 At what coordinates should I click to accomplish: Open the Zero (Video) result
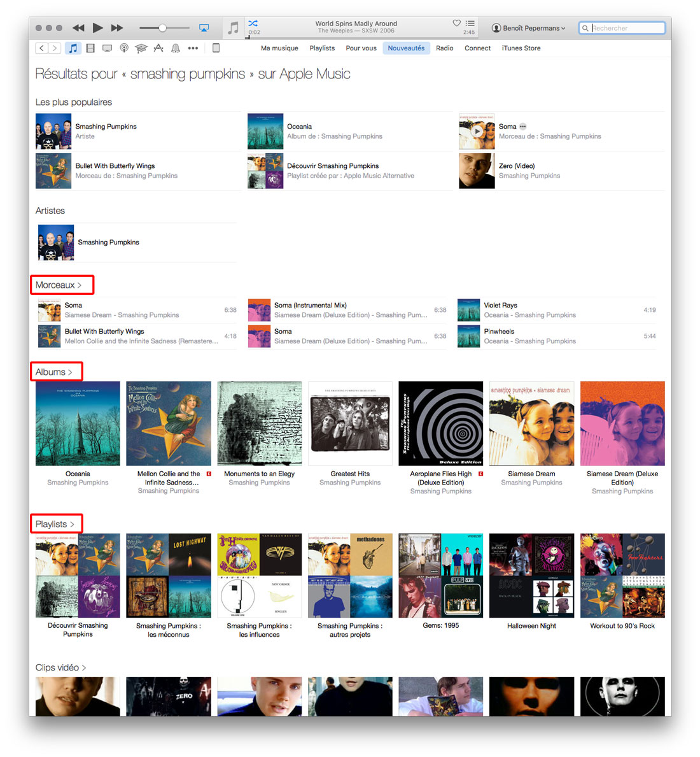561,171
